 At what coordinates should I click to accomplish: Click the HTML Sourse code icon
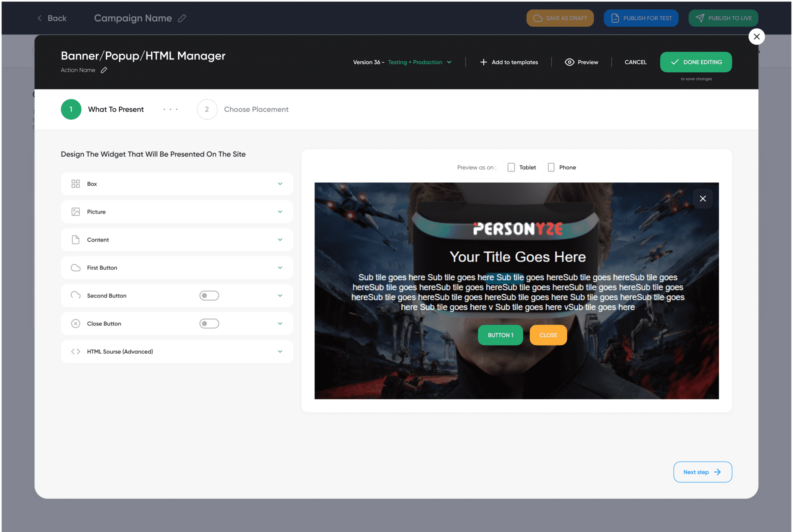point(76,351)
